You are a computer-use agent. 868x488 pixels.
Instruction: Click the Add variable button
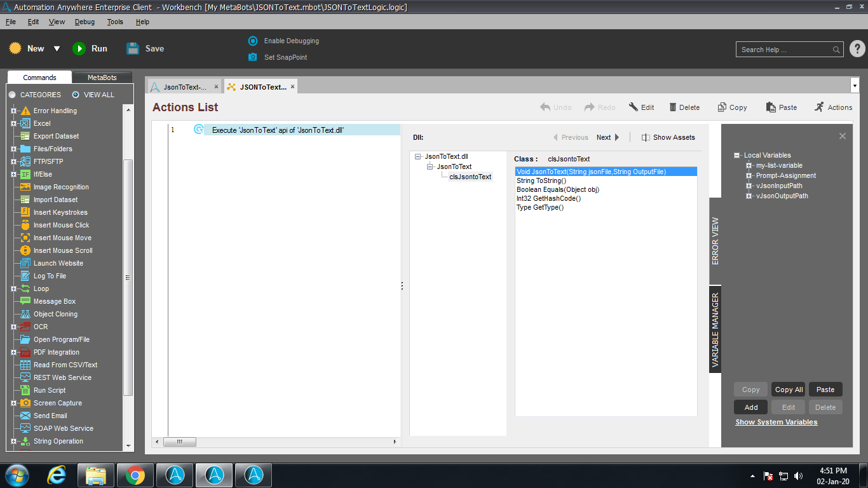point(751,407)
